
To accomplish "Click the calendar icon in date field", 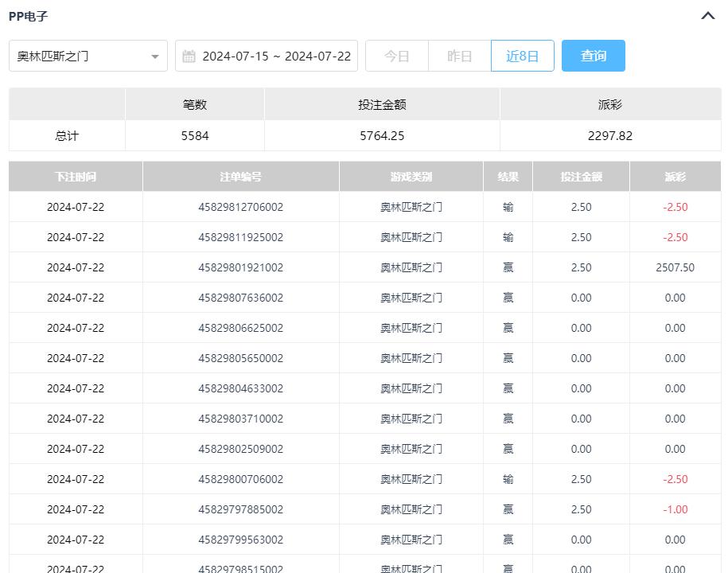I will pyautogui.click(x=189, y=56).
